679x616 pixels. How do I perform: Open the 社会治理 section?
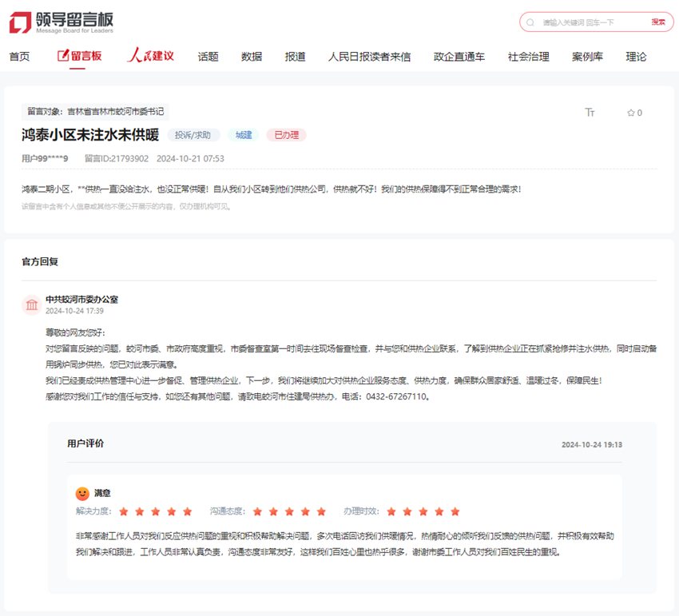[528, 56]
